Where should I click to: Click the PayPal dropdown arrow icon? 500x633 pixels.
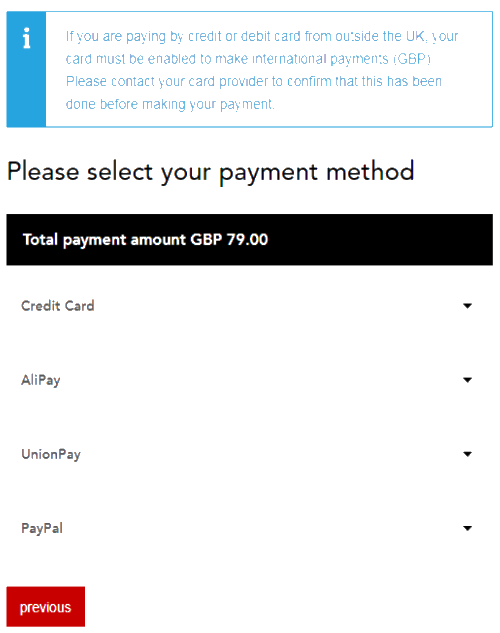tap(467, 528)
